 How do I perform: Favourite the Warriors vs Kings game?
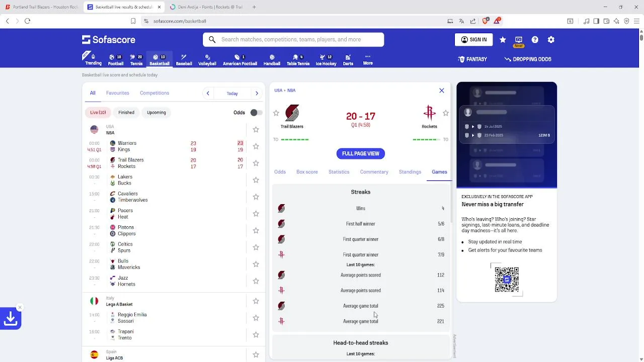point(256,146)
